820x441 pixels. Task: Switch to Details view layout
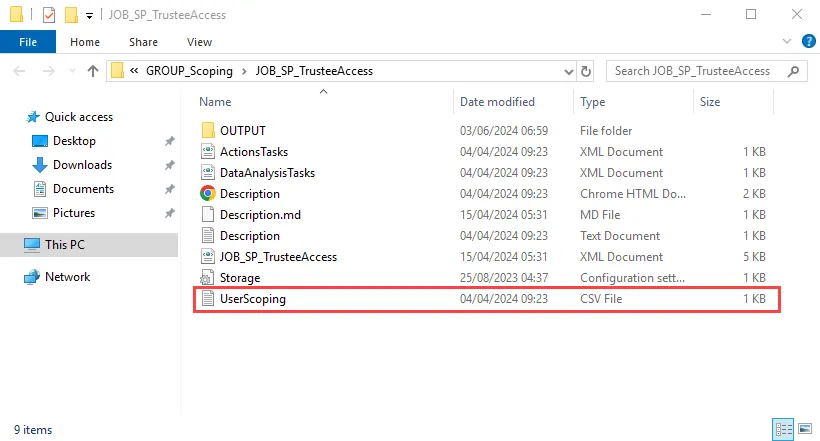point(783,429)
